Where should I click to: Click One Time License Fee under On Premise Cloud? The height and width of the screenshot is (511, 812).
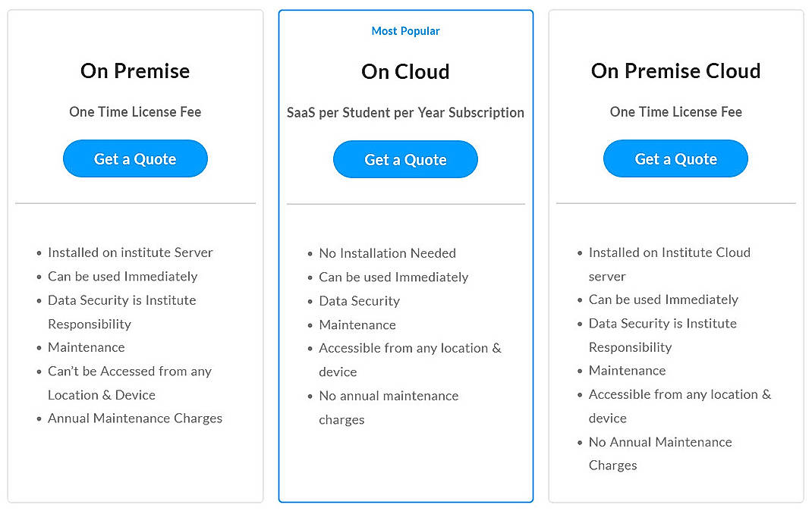click(x=675, y=111)
